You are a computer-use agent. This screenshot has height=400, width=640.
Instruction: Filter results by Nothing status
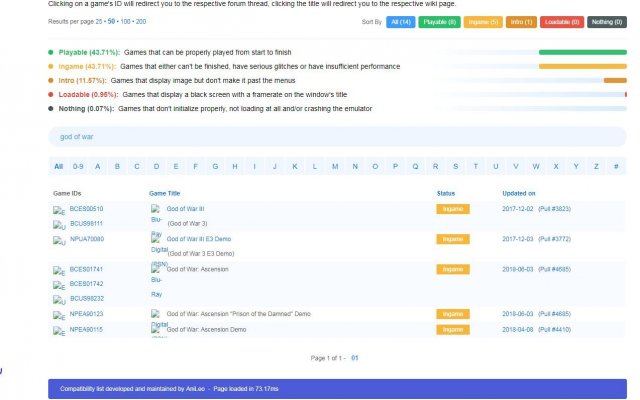(x=607, y=22)
